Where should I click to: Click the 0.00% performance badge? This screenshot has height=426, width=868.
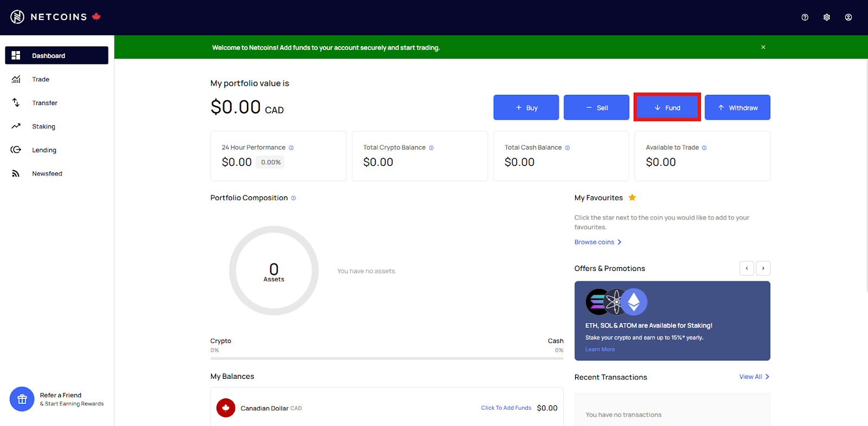tap(271, 162)
